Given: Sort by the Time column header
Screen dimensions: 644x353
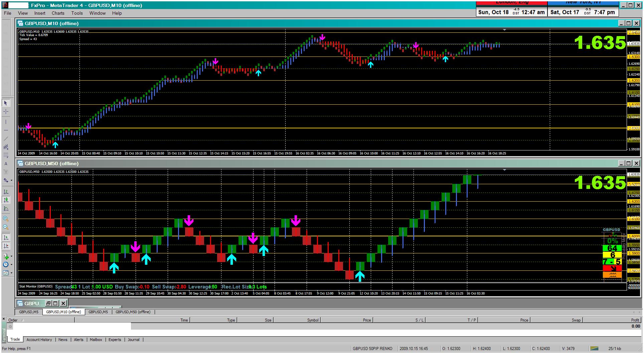Looking at the screenshot, I should [132, 320].
